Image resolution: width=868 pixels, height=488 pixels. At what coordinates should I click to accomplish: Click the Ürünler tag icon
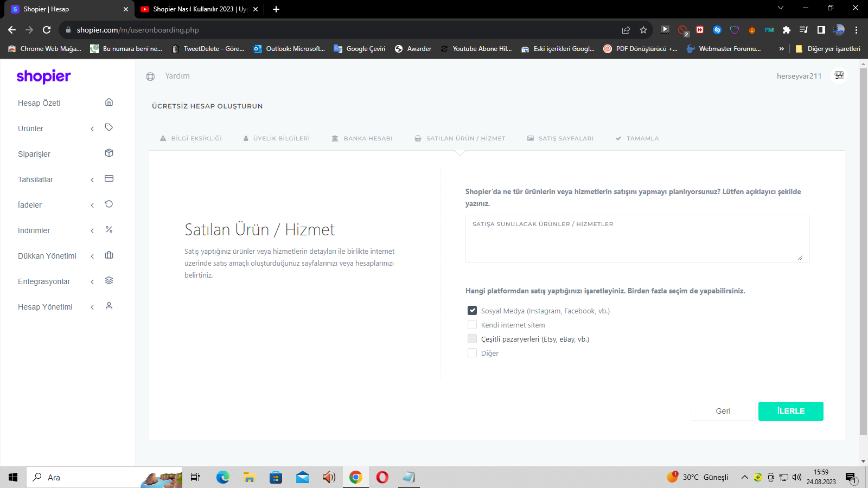tap(109, 127)
